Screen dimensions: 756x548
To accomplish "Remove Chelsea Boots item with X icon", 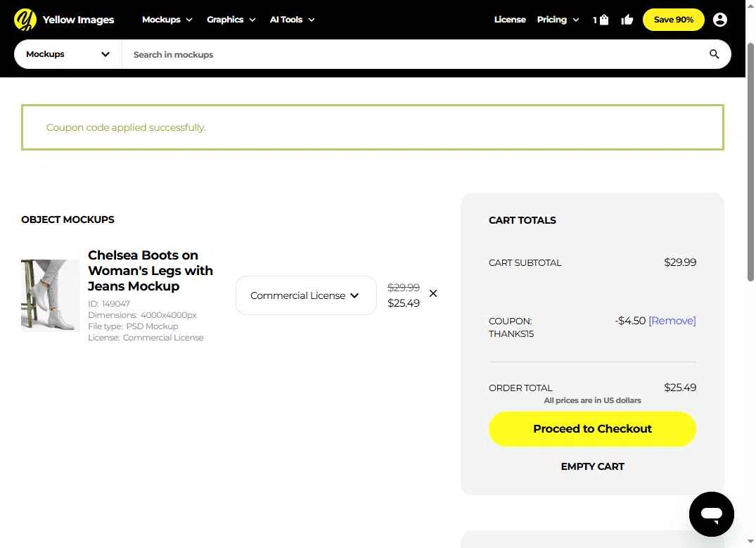I will 433,293.
